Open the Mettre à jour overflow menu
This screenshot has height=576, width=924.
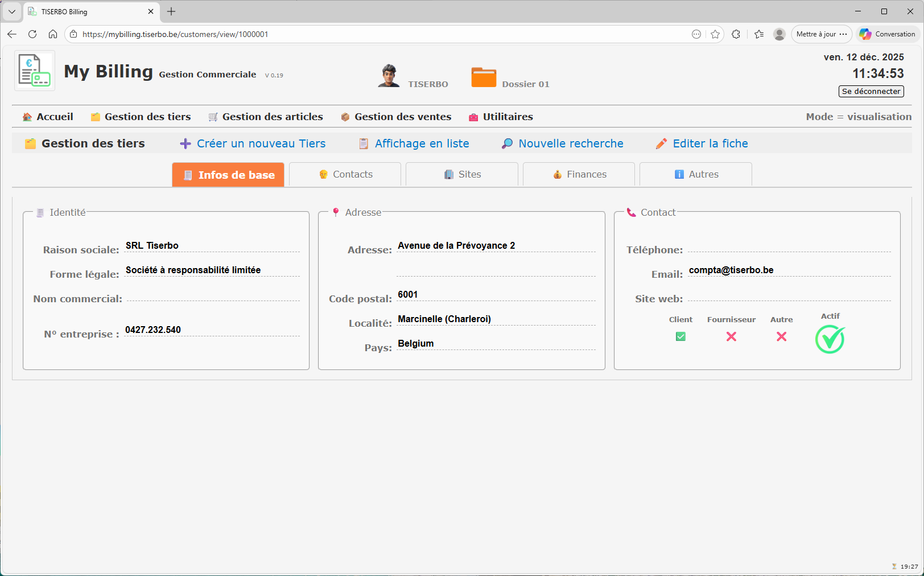[x=844, y=34]
